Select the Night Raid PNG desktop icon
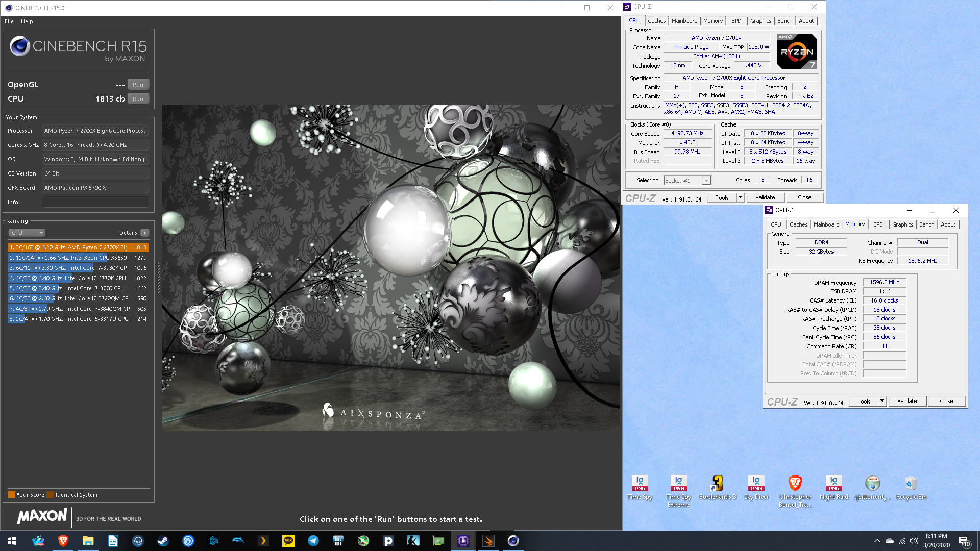 834,487
